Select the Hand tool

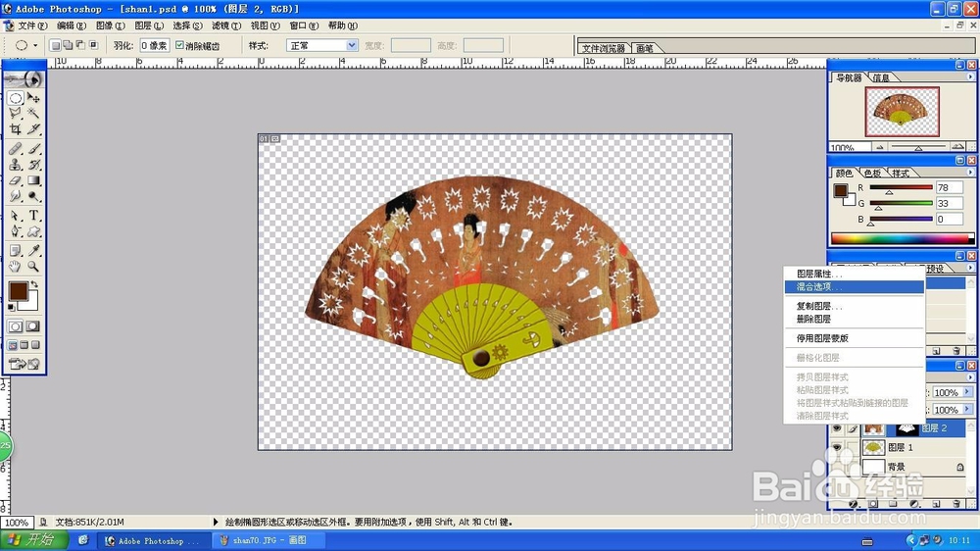pyautogui.click(x=16, y=267)
